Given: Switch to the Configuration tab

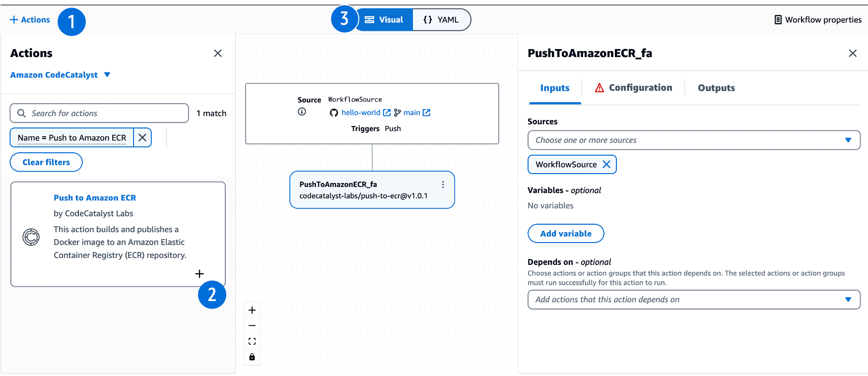Looking at the screenshot, I should point(640,88).
